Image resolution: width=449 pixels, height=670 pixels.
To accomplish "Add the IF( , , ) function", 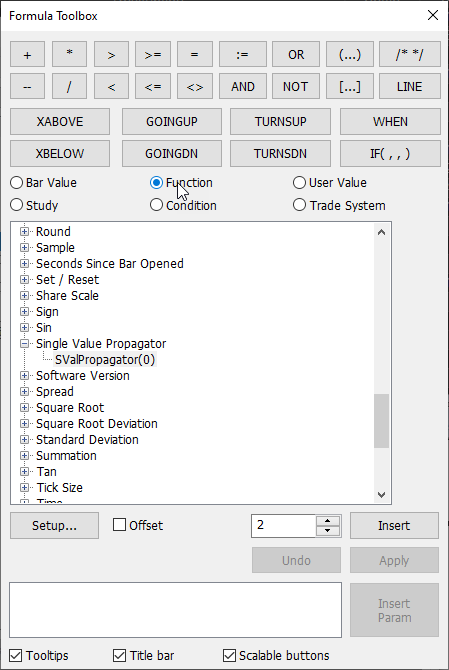I will 390,153.
